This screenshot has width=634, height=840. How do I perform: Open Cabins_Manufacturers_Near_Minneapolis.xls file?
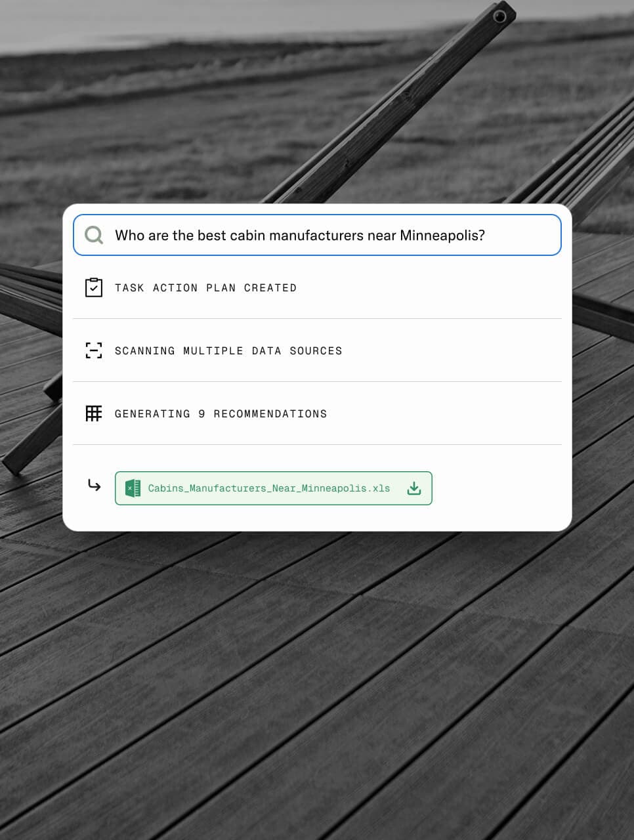tap(273, 488)
